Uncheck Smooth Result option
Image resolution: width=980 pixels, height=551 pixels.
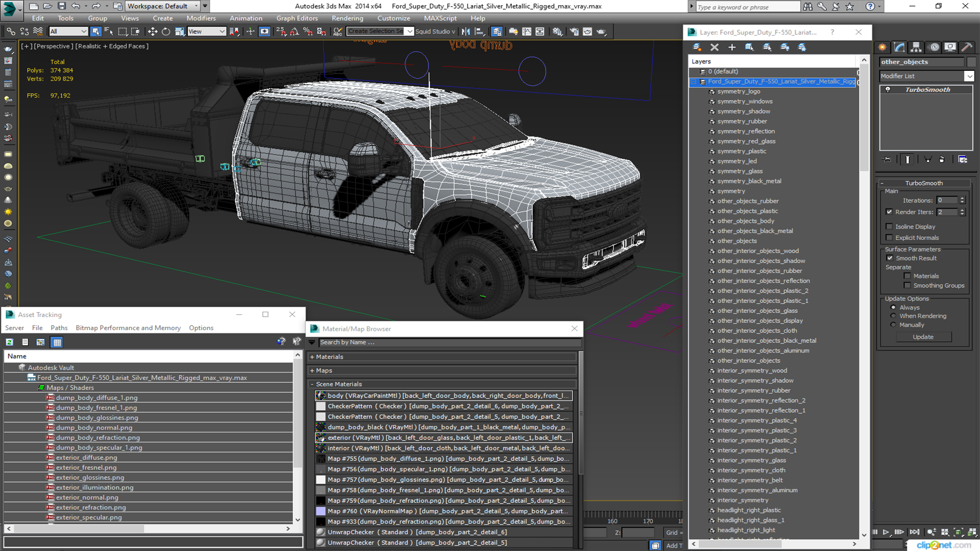tap(890, 258)
